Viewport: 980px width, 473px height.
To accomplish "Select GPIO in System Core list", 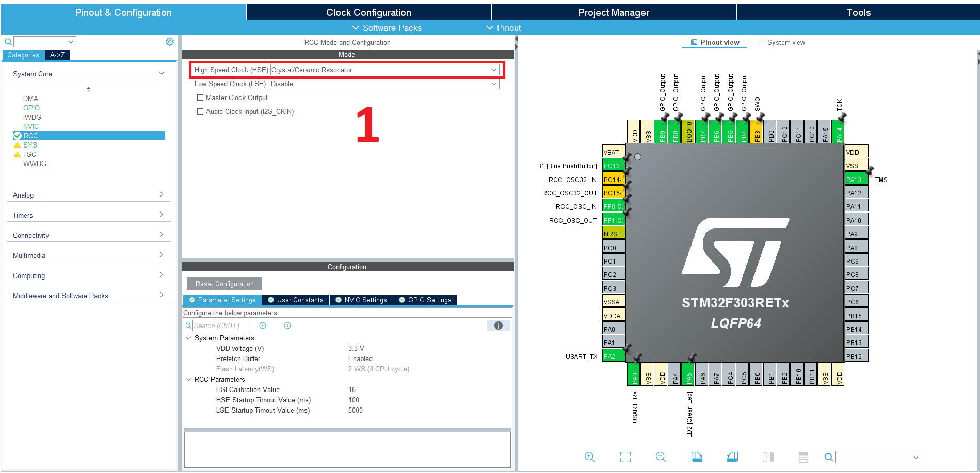I will pyautogui.click(x=31, y=108).
